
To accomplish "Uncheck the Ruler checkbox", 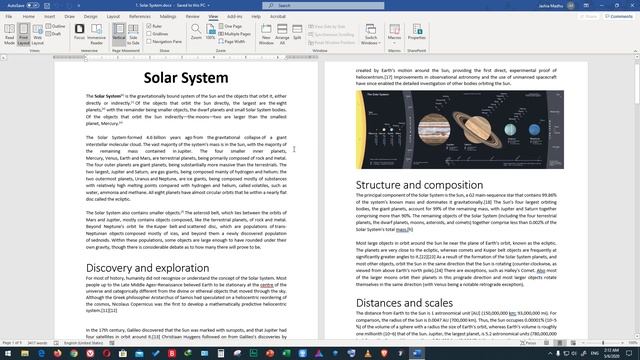I will tap(149, 26).
